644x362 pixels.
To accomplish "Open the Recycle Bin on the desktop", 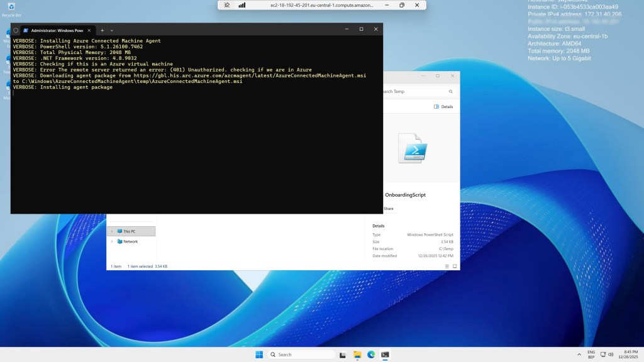I will pyautogui.click(x=11, y=8).
